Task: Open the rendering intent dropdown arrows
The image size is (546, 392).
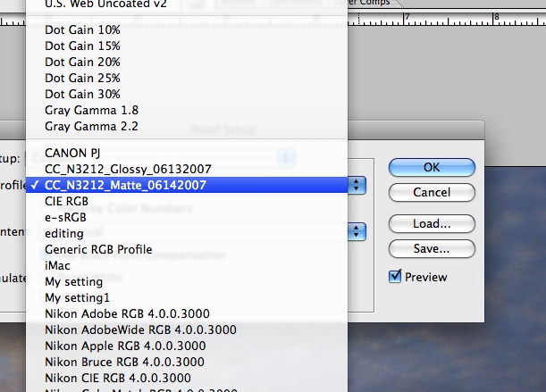Action: click(357, 231)
